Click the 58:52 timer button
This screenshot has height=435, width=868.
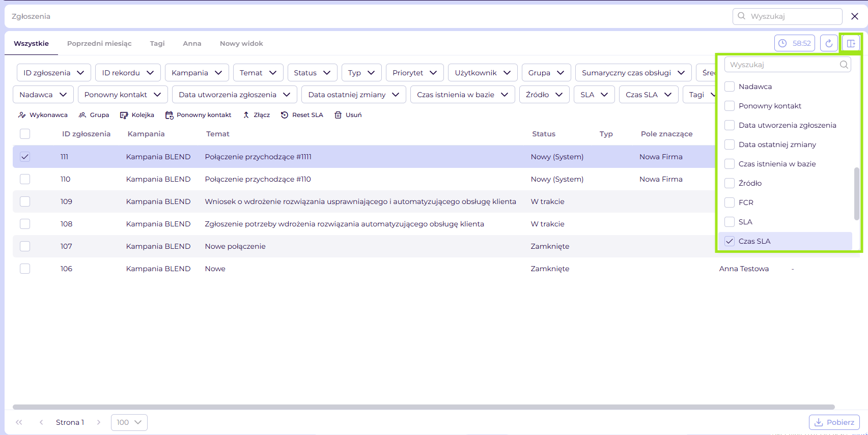(x=794, y=43)
